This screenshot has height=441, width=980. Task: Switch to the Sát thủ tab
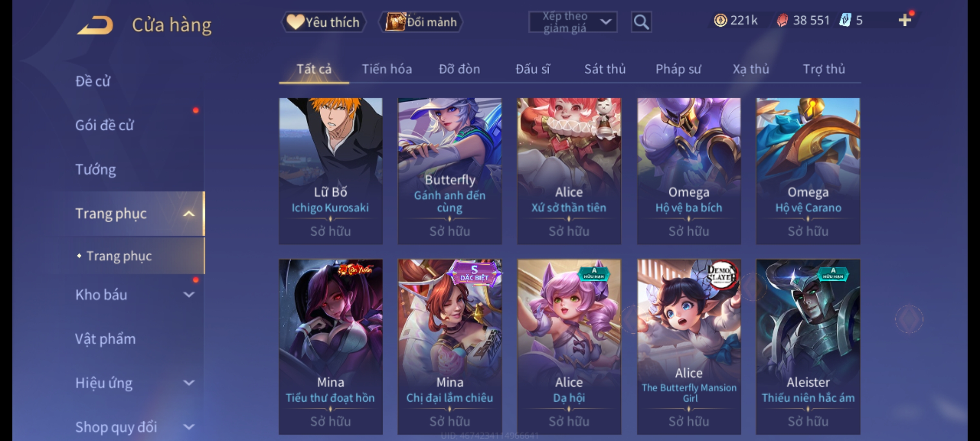[605, 69]
